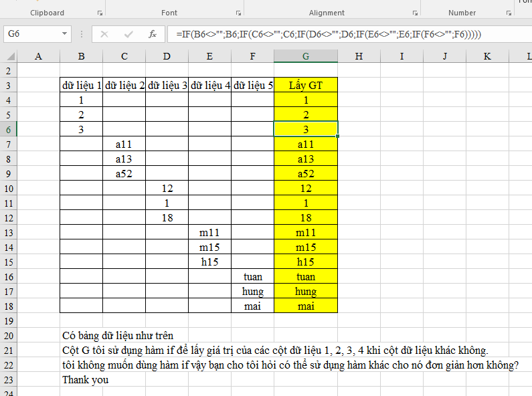The image size is (532, 396).
Task: Select row 6 header
Action: point(9,130)
